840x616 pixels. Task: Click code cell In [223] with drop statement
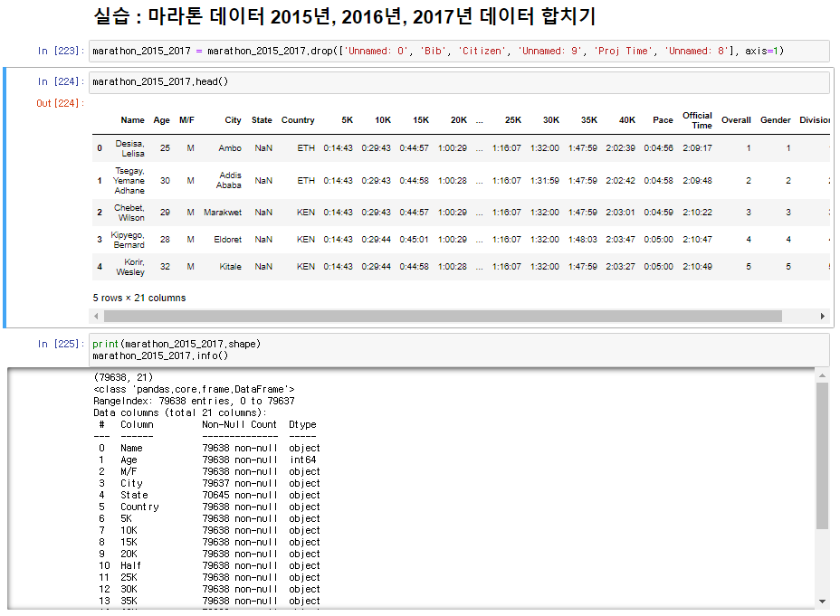[x=459, y=51]
